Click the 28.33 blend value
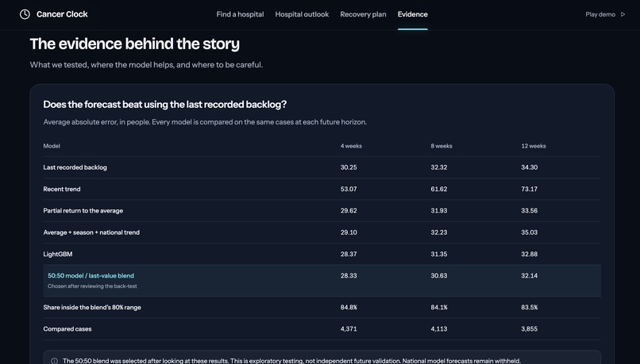The height and width of the screenshot is (364, 640). pyautogui.click(x=349, y=275)
